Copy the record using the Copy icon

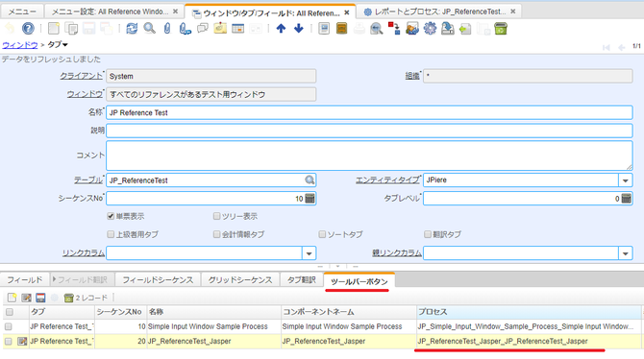71,28
